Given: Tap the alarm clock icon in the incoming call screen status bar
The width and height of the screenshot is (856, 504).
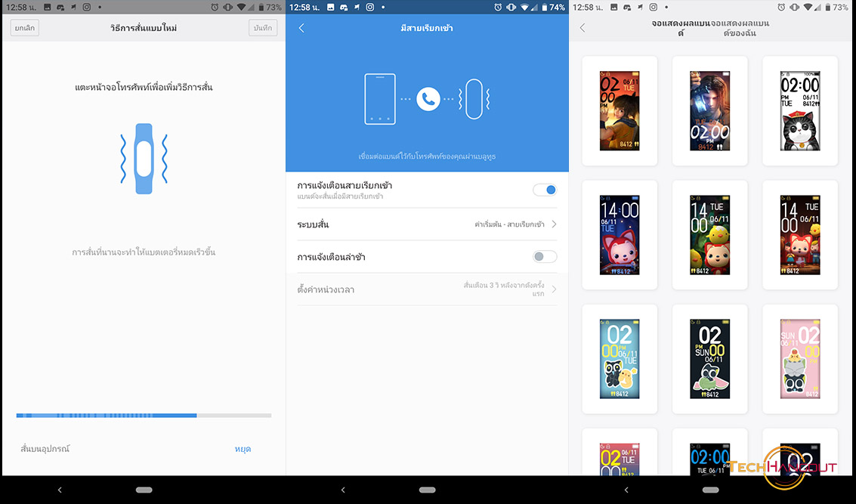Looking at the screenshot, I should [x=498, y=7].
